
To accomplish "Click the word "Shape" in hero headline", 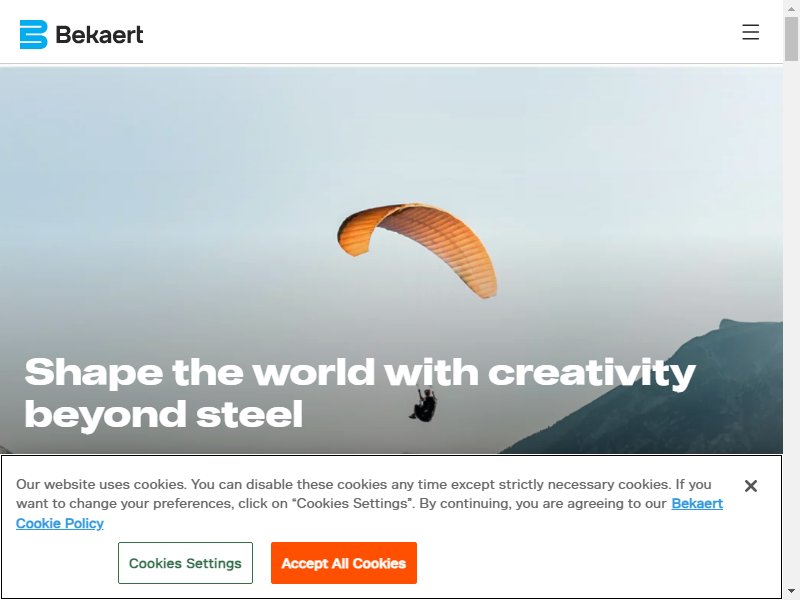I will (x=93, y=372).
